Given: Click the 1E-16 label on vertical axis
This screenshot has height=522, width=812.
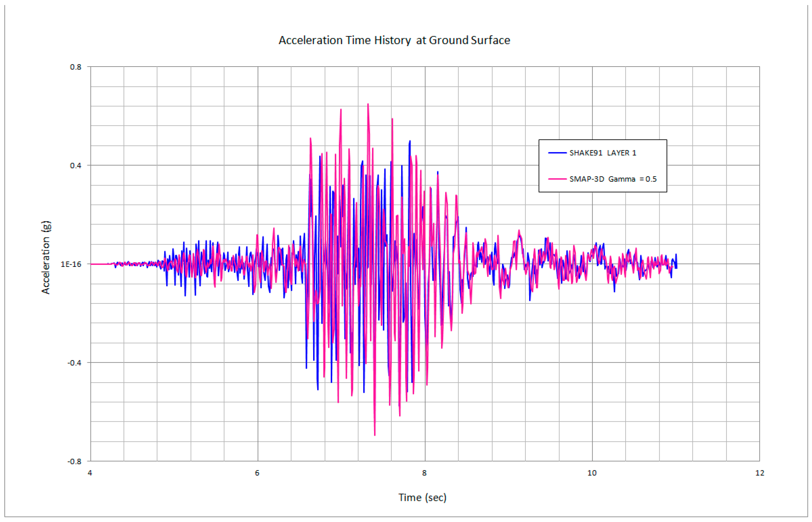Looking at the screenshot, I should tap(71, 264).
